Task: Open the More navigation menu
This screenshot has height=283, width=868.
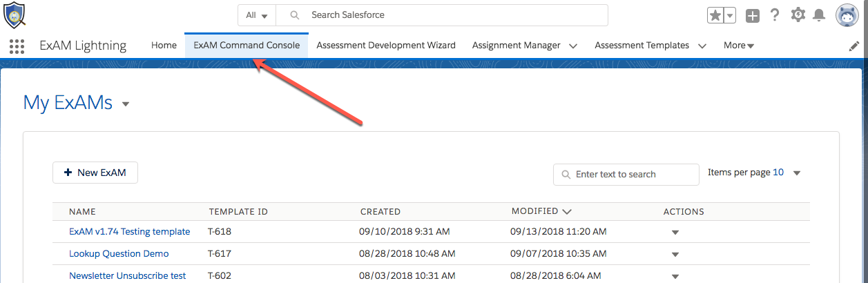Action: coord(739,46)
